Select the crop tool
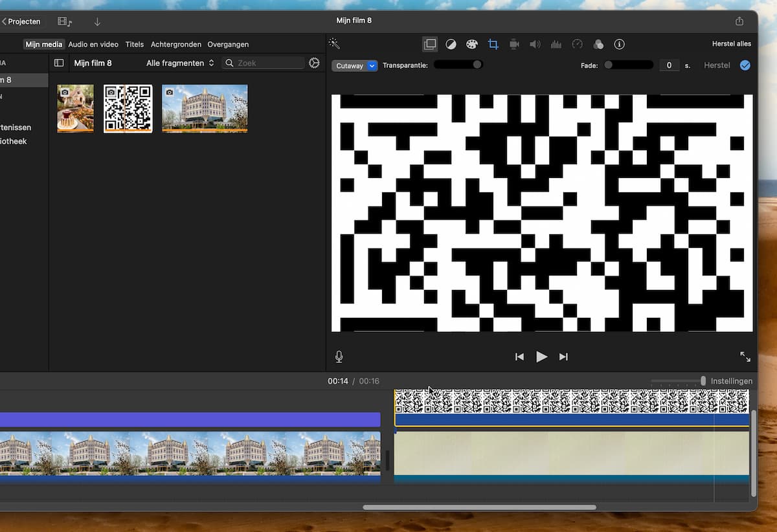 pos(493,44)
